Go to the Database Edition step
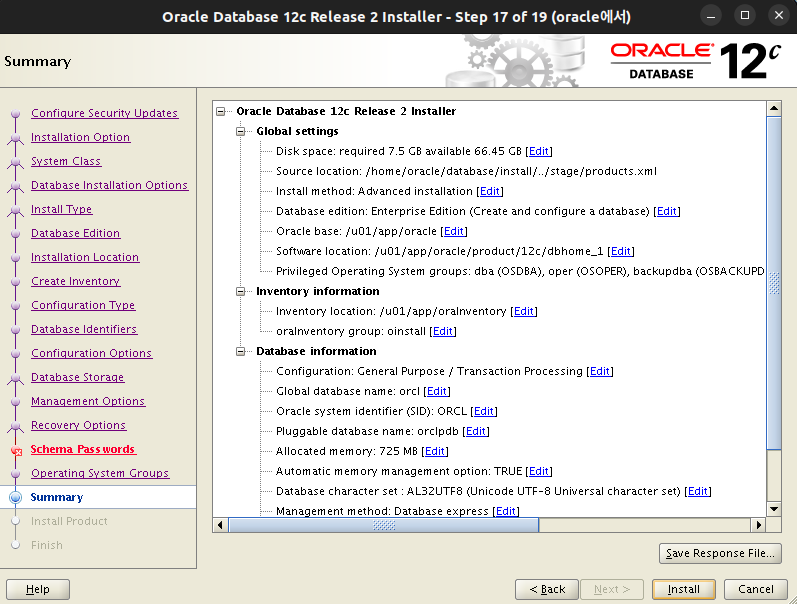 [75, 233]
